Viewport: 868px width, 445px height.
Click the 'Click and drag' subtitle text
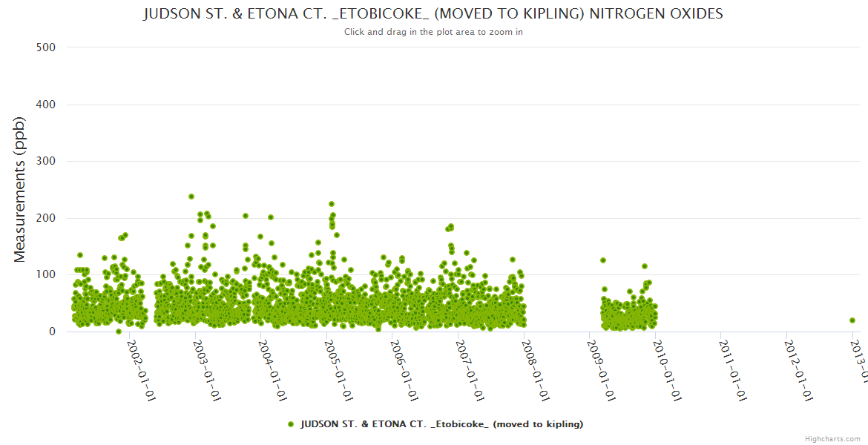(x=433, y=32)
